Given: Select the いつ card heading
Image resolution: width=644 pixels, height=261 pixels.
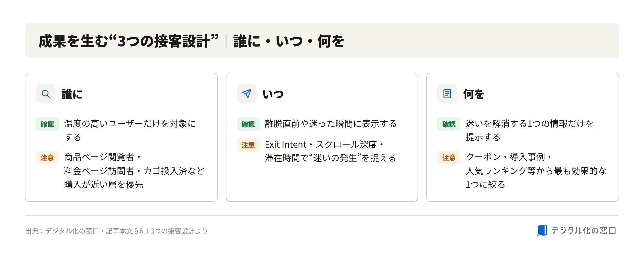Looking at the screenshot, I should 273,94.
